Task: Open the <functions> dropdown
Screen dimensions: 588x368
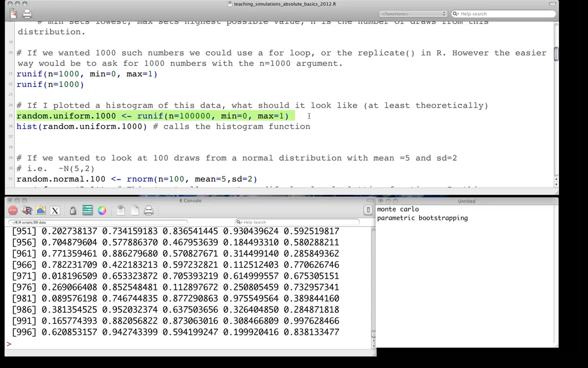Action: click(413, 14)
